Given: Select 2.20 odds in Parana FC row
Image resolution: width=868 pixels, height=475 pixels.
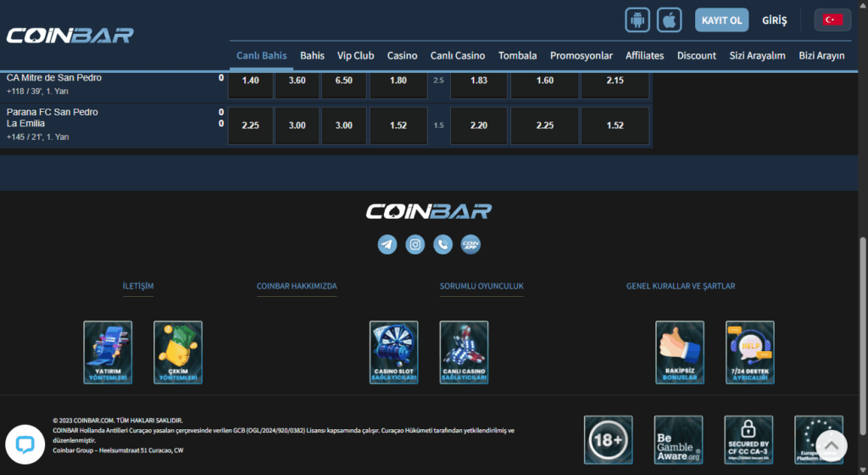Looking at the screenshot, I should pyautogui.click(x=479, y=126).
